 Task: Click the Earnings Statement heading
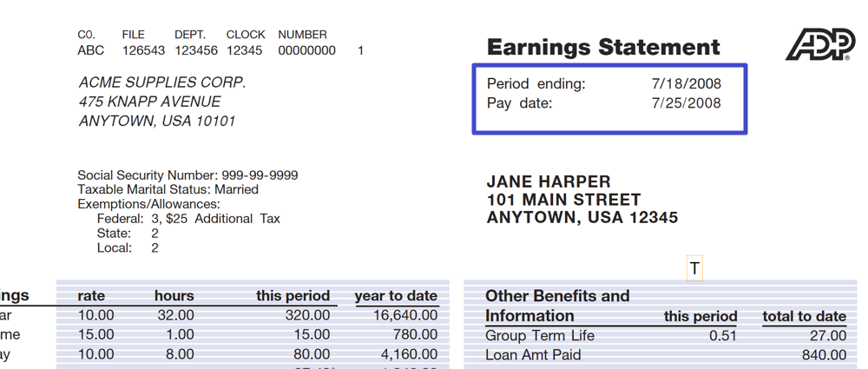(x=603, y=47)
